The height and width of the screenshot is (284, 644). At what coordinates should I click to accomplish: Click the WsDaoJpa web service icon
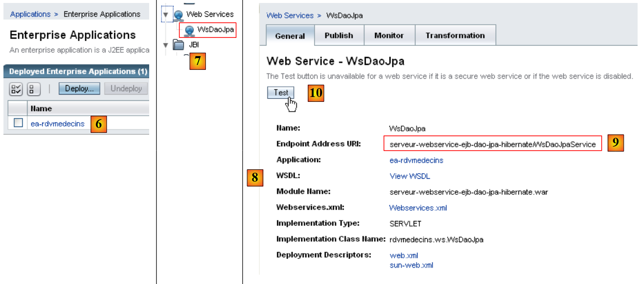coord(189,30)
